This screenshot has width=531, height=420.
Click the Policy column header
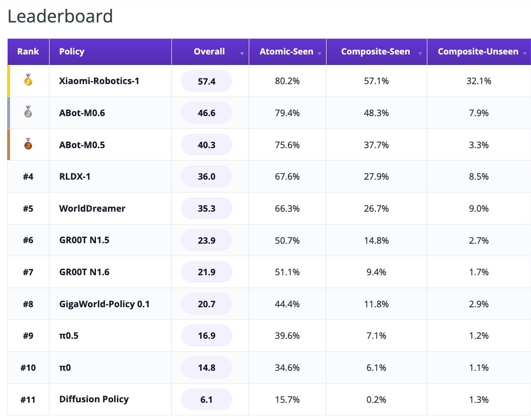110,52
